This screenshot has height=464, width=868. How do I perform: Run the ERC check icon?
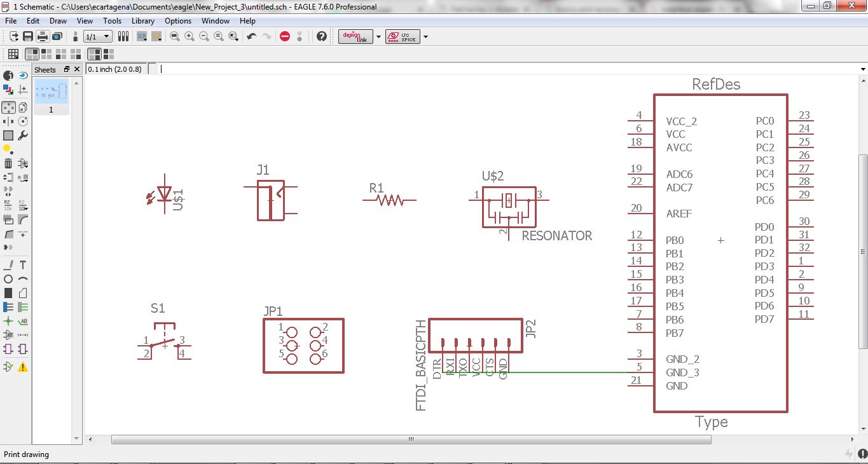point(8,367)
